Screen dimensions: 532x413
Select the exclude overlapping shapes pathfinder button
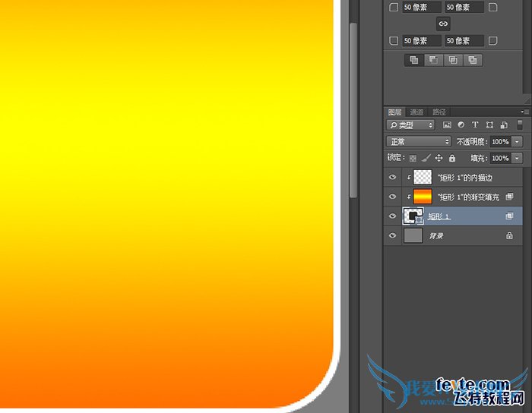click(473, 60)
